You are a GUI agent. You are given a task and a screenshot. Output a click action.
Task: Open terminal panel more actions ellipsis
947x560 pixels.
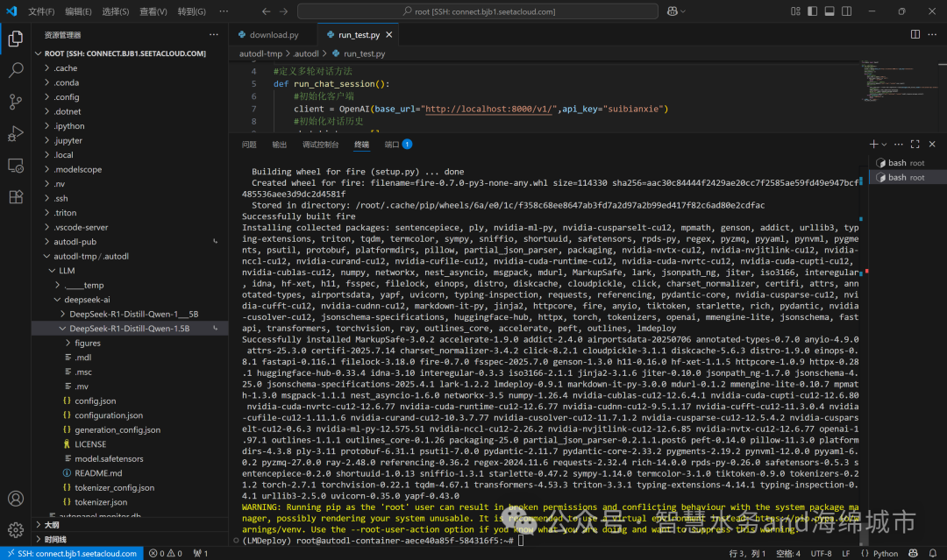tap(899, 145)
